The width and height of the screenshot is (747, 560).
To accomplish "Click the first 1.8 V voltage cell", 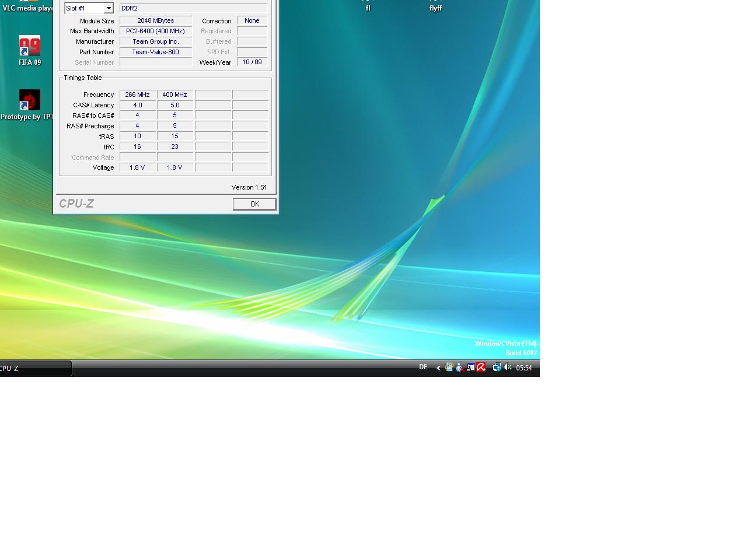I will point(137,167).
